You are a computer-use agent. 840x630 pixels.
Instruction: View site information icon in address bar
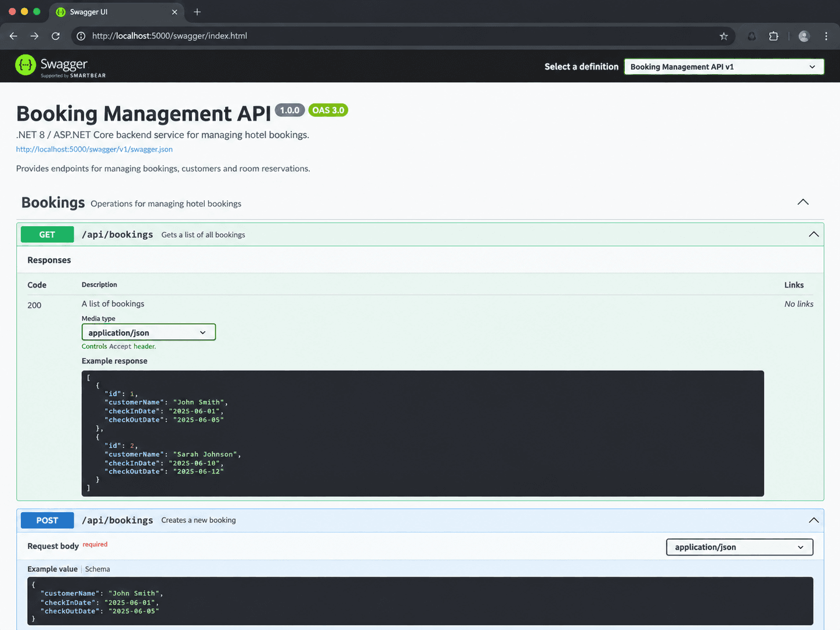(81, 36)
